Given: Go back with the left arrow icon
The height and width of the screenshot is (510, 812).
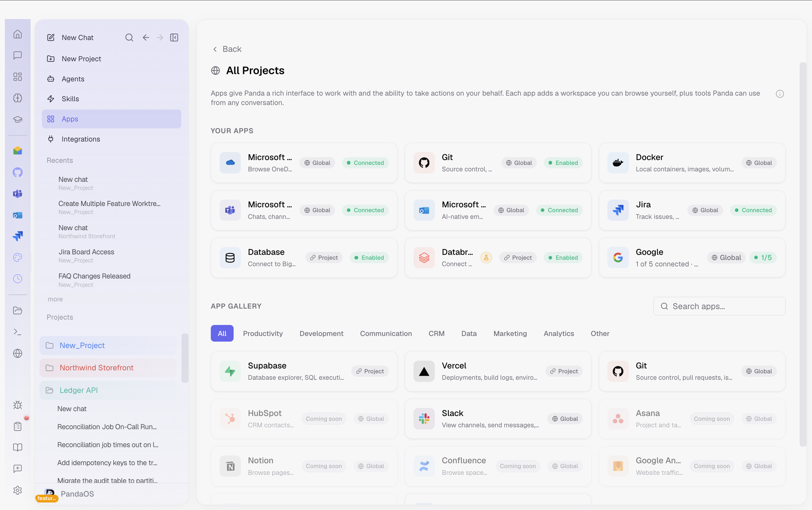Looking at the screenshot, I should (x=146, y=37).
